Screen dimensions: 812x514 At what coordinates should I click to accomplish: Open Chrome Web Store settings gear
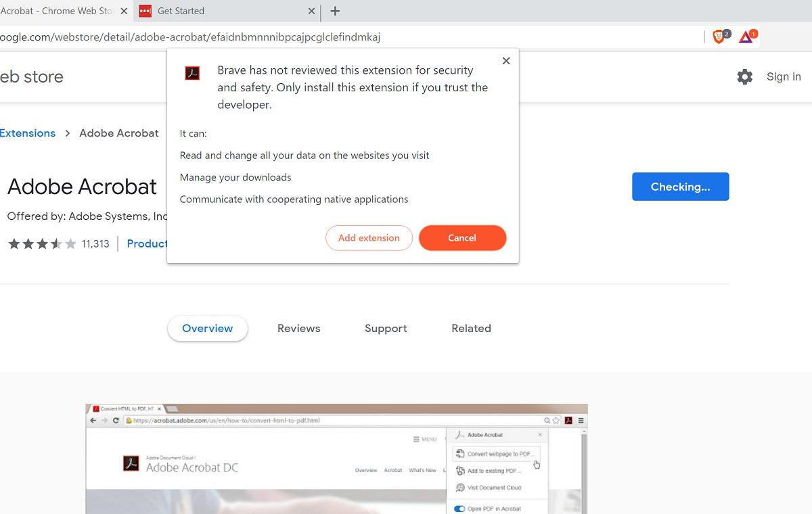tap(745, 76)
